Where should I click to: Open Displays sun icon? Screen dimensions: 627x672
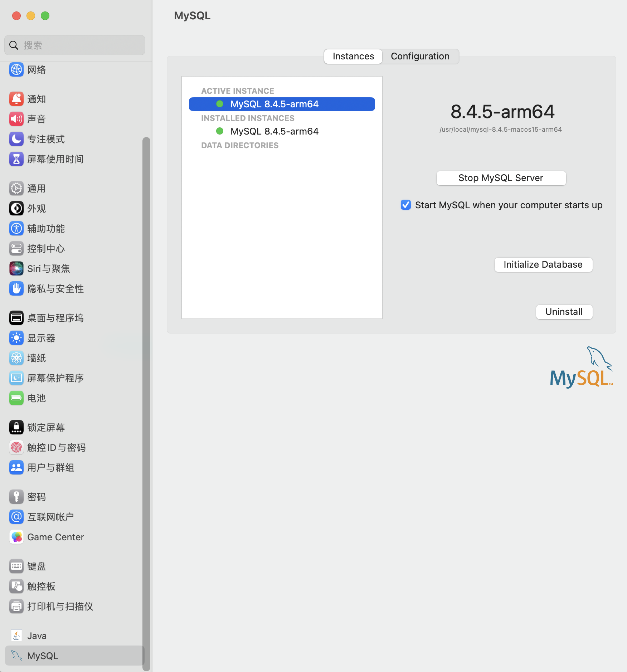click(16, 338)
